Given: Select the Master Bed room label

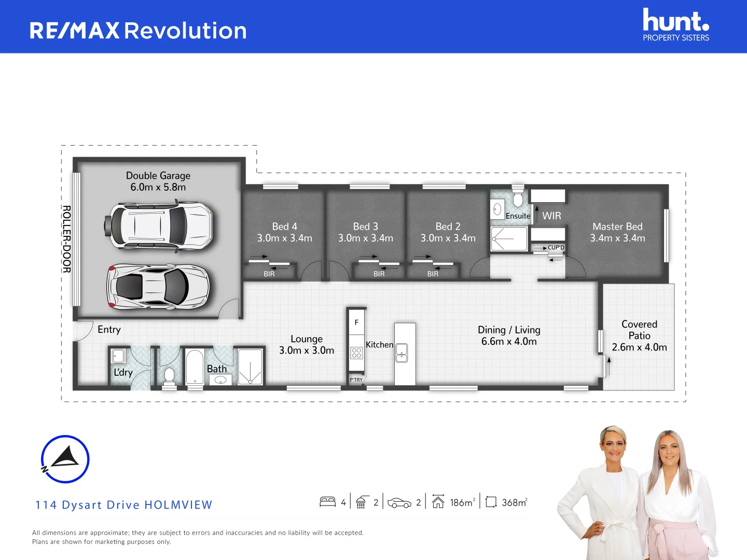Looking at the screenshot, I should pos(617,232).
